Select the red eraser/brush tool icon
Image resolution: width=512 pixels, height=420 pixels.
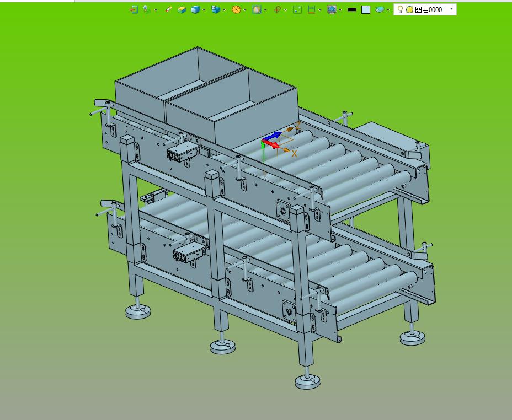168,9
